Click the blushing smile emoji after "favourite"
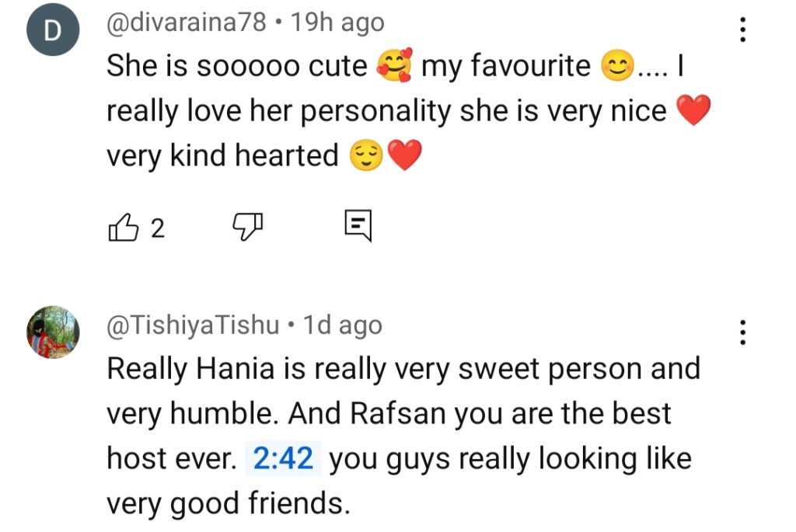 pos(618,68)
